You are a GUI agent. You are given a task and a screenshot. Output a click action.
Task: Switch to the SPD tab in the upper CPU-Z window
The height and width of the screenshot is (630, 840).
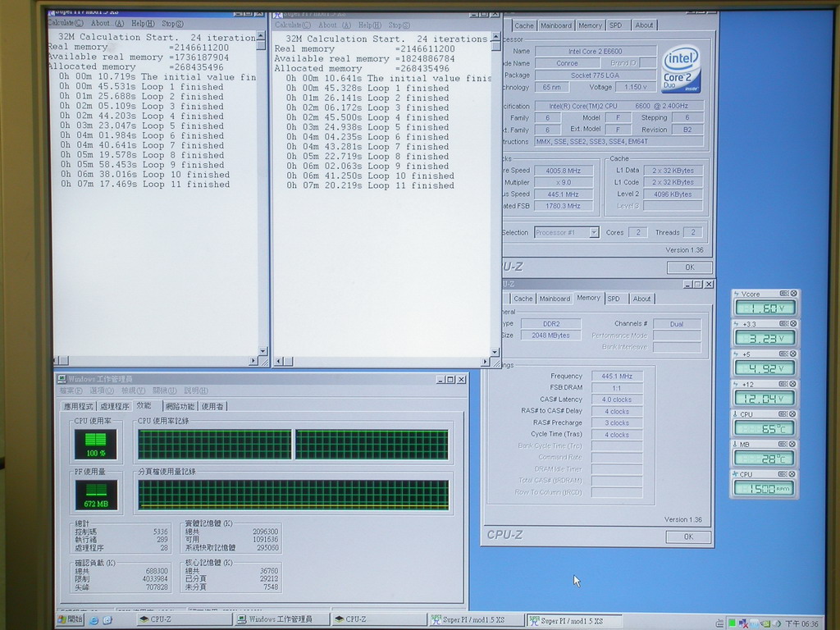[x=617, y=25]
